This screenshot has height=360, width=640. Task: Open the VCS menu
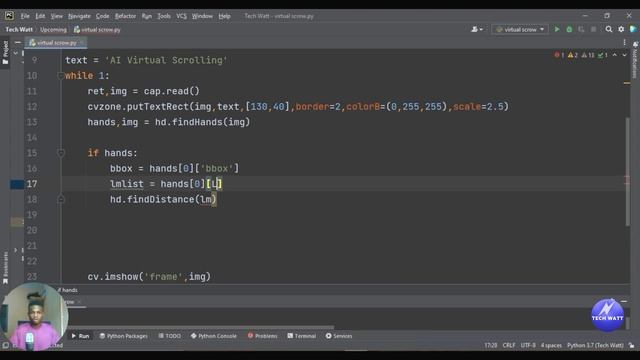pos(181,16)
